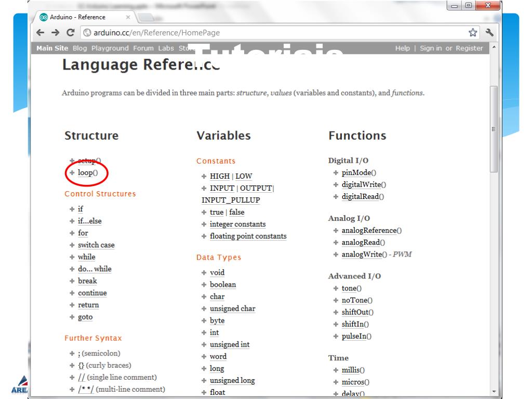Open the byte data type link
This screenshot has height=399, width=532.
click(217, 321)
